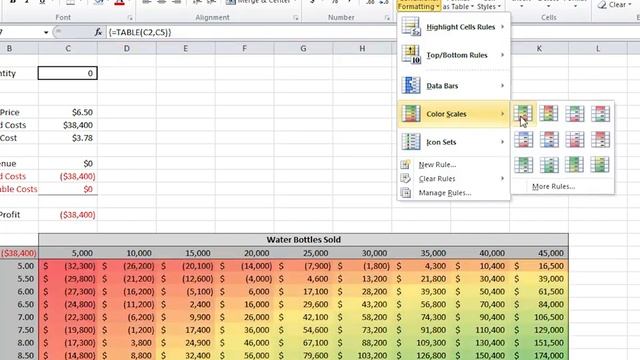Apply Red-White-Blue color scale preset

[549, 139]
